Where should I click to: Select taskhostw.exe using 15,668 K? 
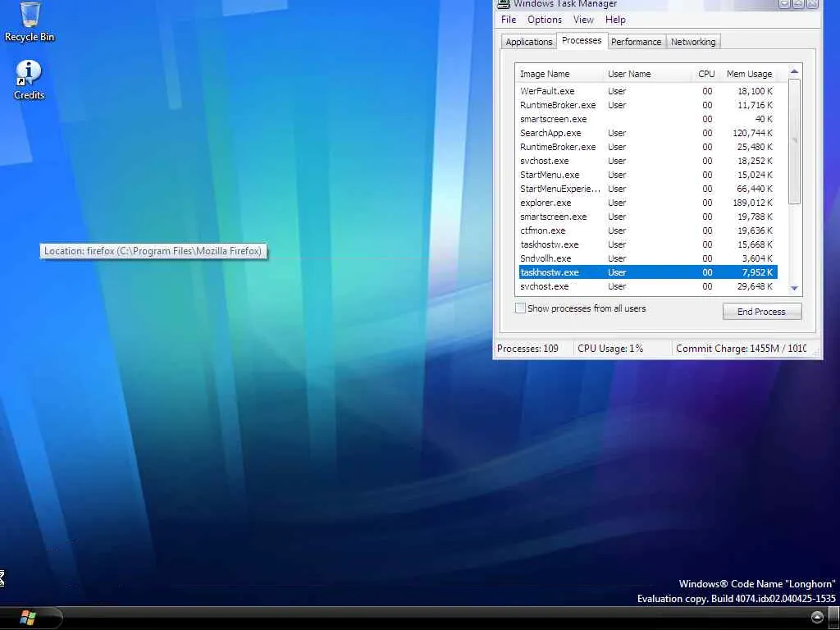(648, 244)
